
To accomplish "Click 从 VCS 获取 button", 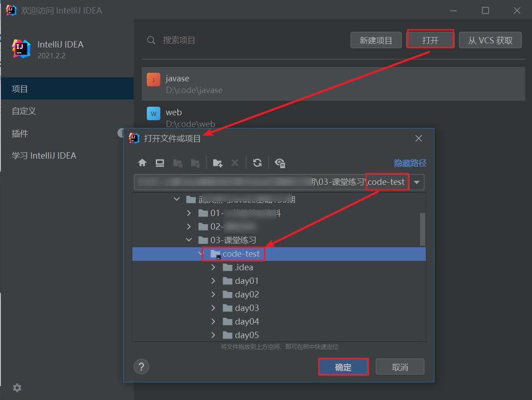I will [x=490, y=40].
